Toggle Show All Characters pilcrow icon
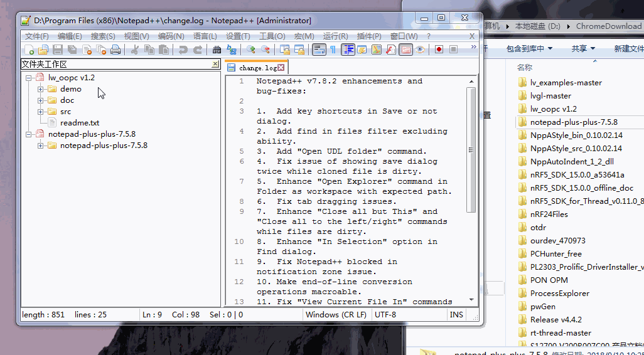644x355 pixels. 333,50
